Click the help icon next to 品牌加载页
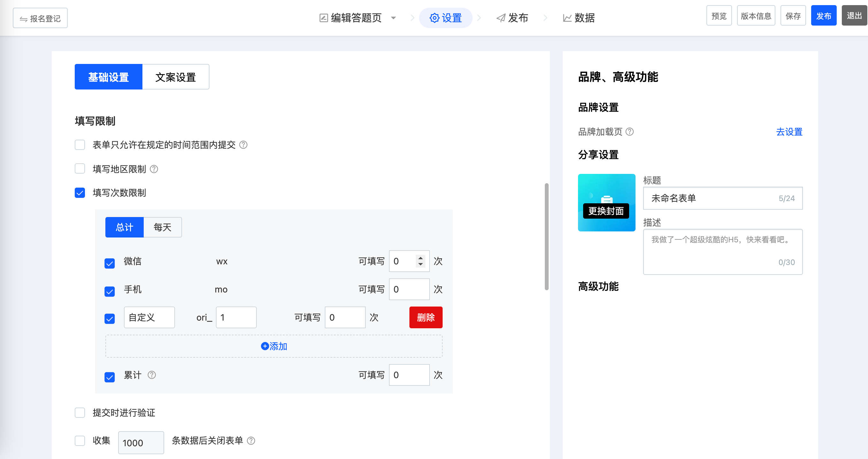The image size is (868, 459). click(629, 131)
